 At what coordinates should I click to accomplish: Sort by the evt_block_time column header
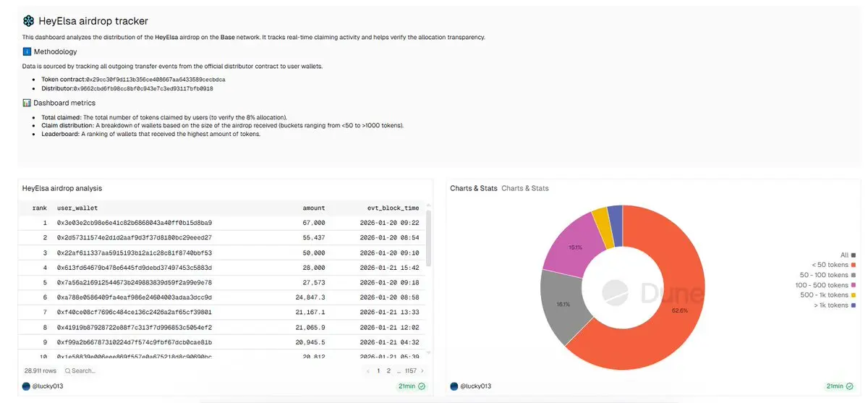[393, 208]
